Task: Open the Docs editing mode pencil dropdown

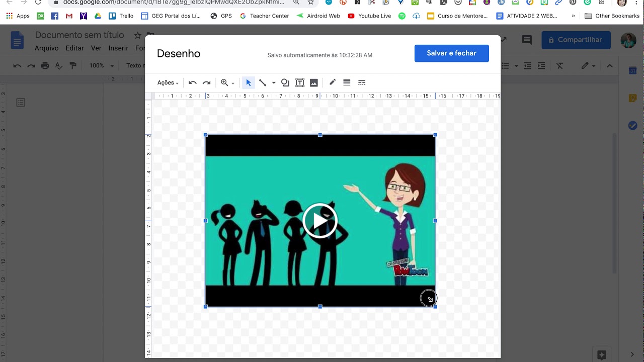Action: click(588, 66)
